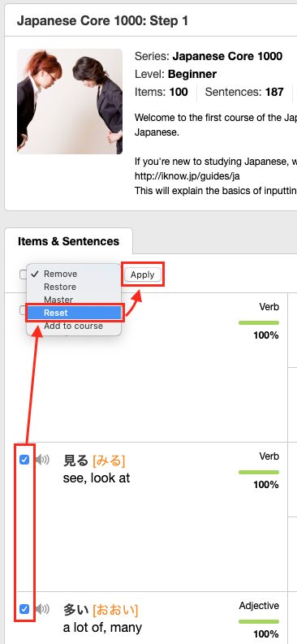The image size is (297, 644).
Task: Select the Reset option in the dropdown
Action: [74, 313]
